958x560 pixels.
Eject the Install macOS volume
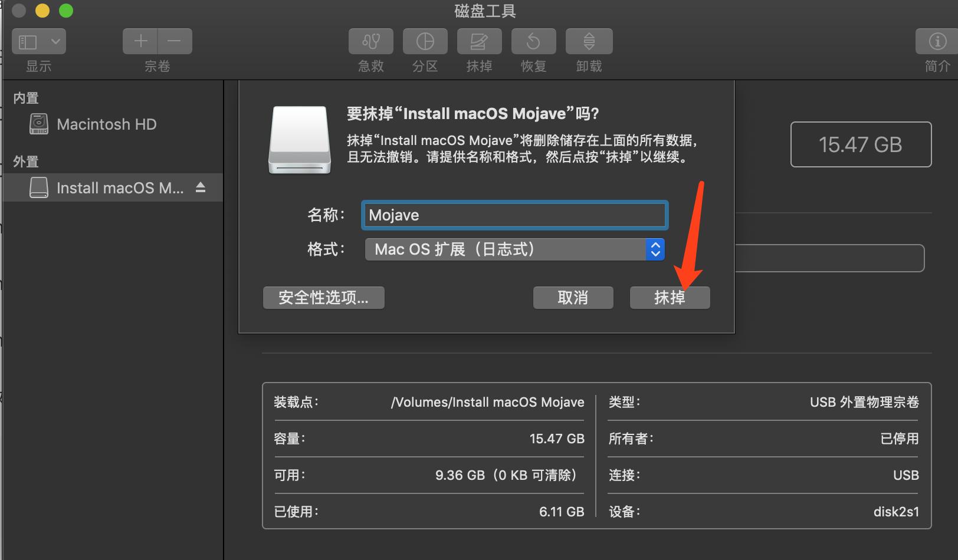coord(201,187)
